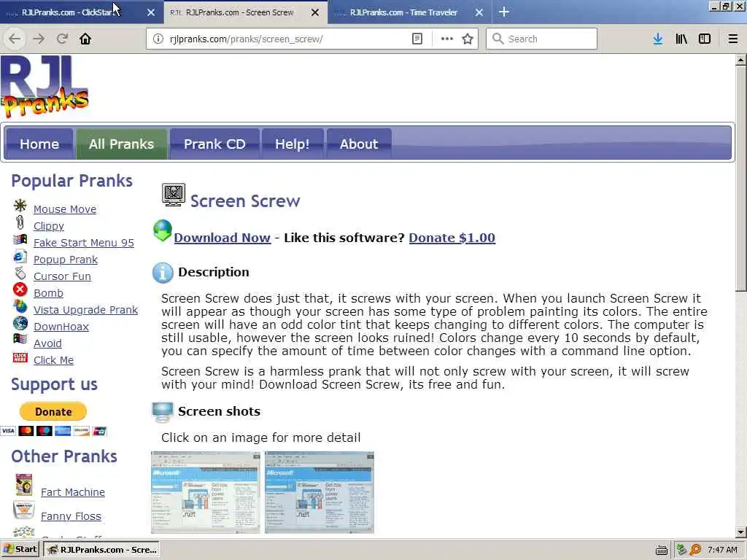
Task: Open the Help! navigation item
Action: coord(292,144)
